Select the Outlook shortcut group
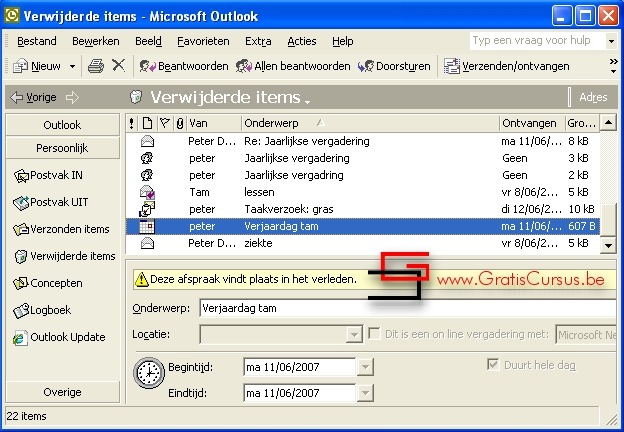This screenshot has height=432, width=624. point(62,125)
